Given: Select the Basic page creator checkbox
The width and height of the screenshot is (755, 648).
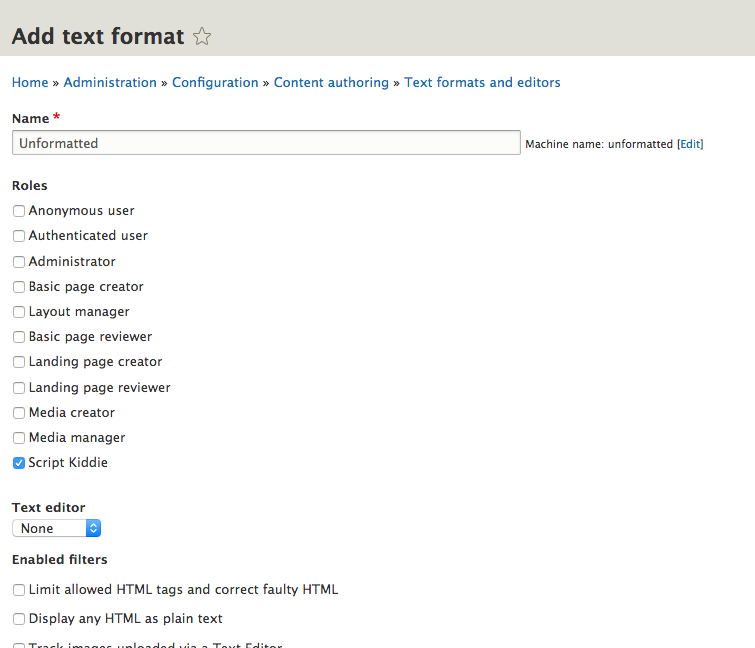Looking at the screenshot, I should pos(19,287).
